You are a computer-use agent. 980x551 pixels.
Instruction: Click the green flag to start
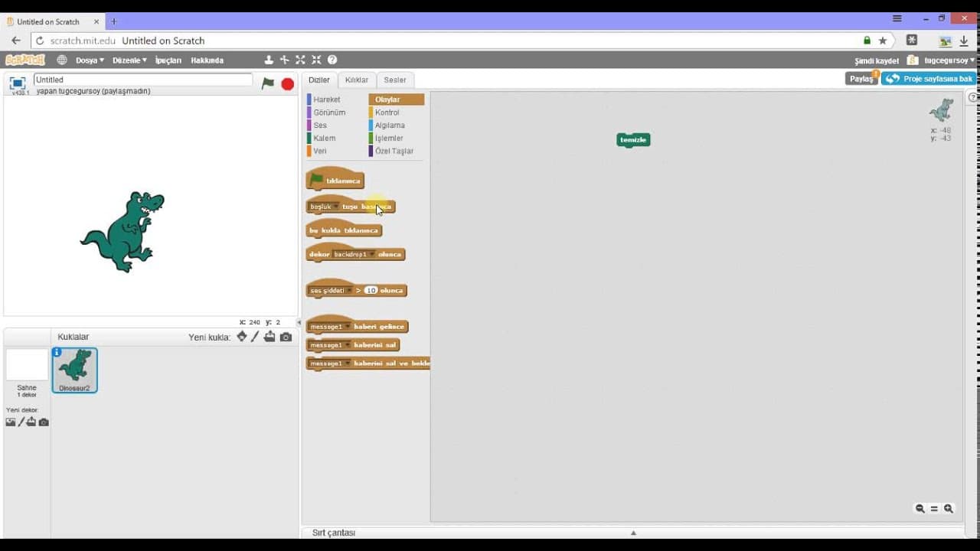click(x=268, y=83)
